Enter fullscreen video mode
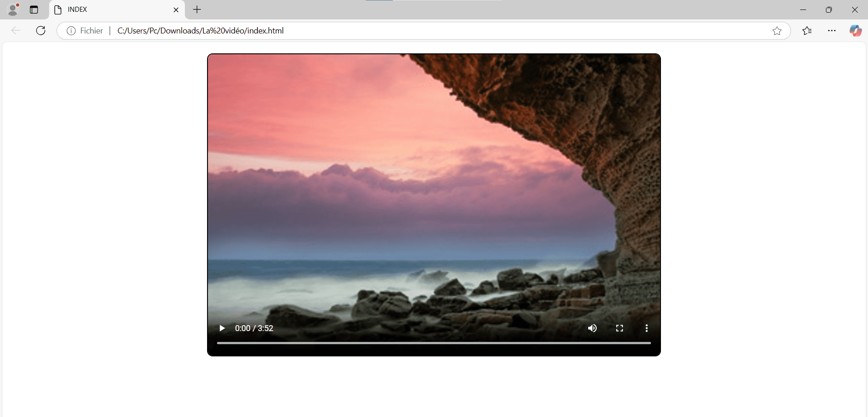Screen dimensions: 868x417 (619, 328)
